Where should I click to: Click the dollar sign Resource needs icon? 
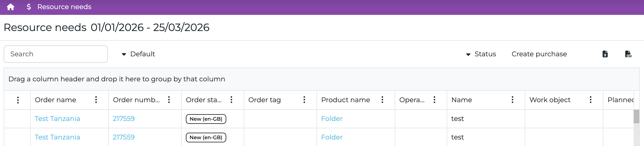click(29, 7)
